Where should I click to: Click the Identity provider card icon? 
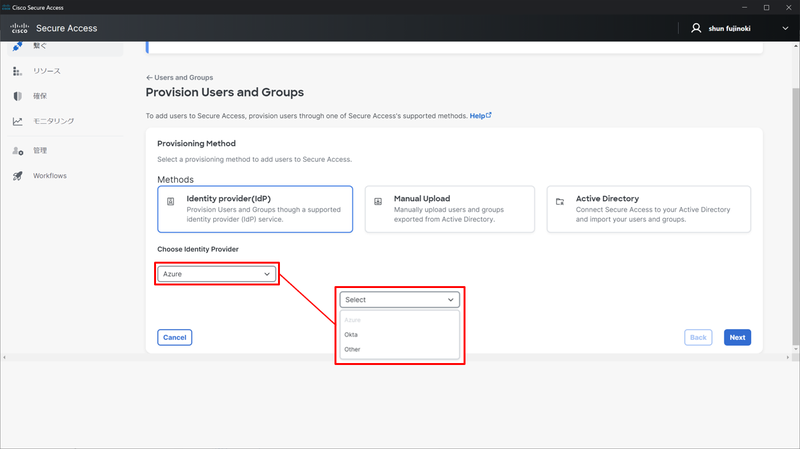pos(171,202)
